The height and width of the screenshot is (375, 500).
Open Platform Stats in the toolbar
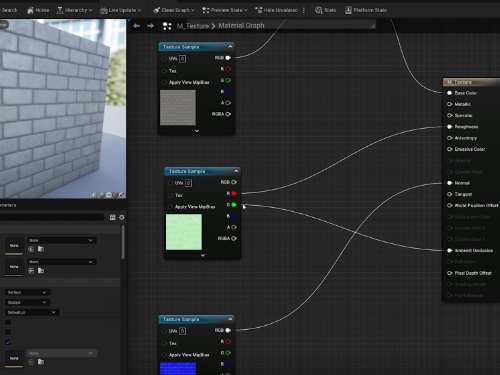(366, 10)
